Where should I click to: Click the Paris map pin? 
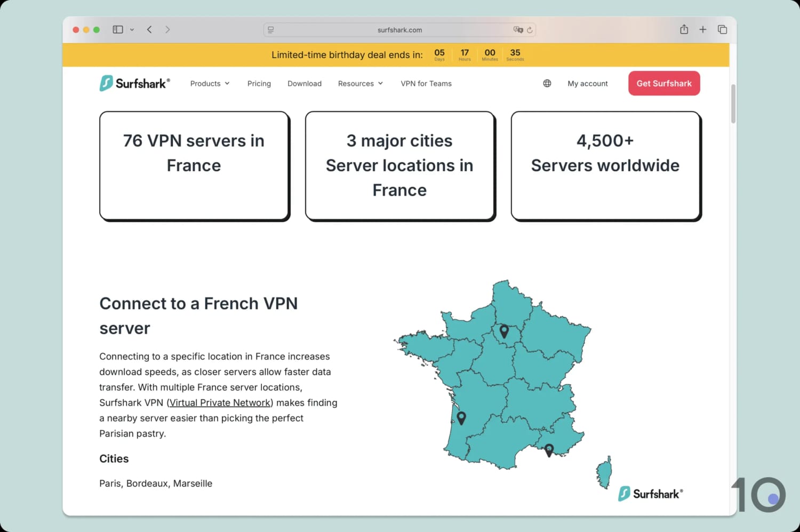click(x=504, y=332)
